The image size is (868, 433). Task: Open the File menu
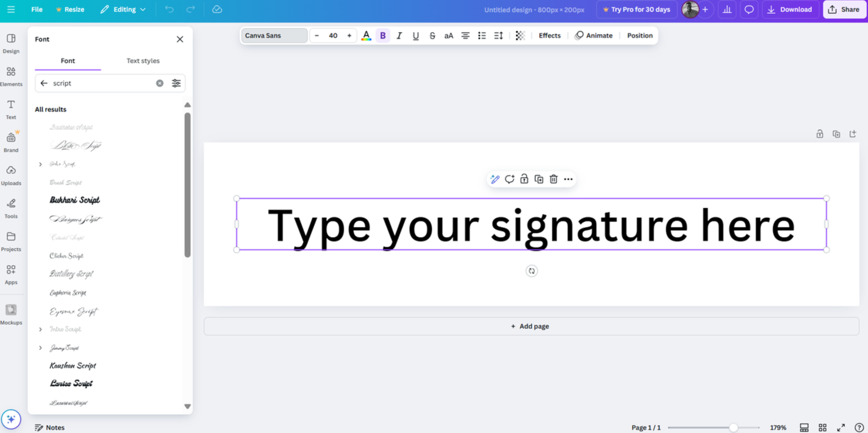[x=36, y=9]
